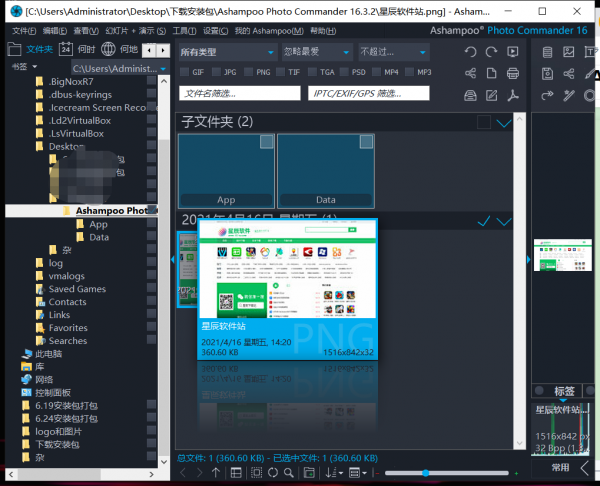The width and height of the screenshot is (600, 486).
Task: Click the edit pencil-on-square icon
Action: tap(491, 95)
